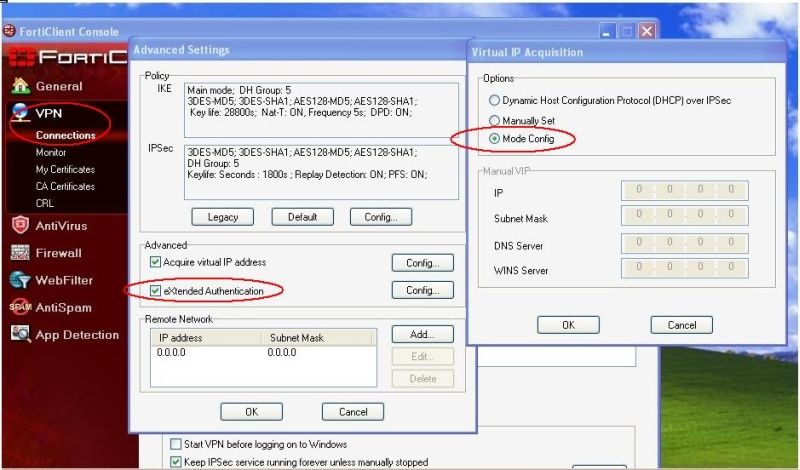Viewport: 800px width, 470px height.
Task: Select Monitor under VPN
Action: [x=51, y=152]
